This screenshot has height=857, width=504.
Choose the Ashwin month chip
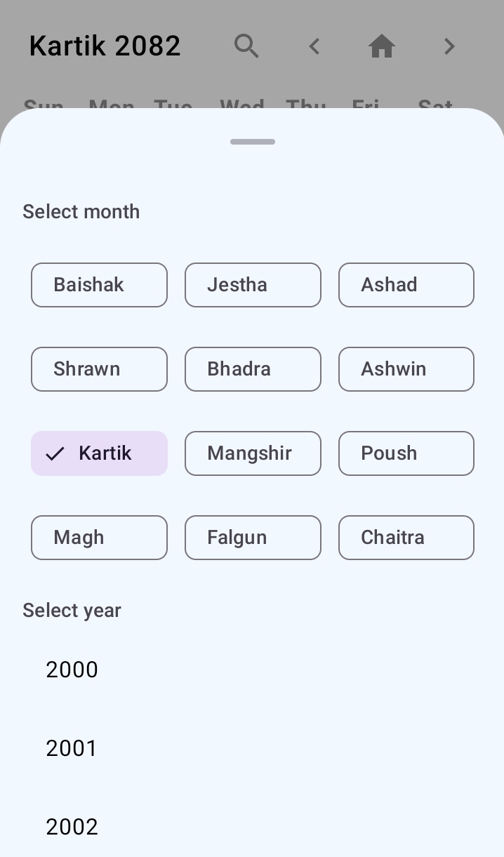(406, 369)
